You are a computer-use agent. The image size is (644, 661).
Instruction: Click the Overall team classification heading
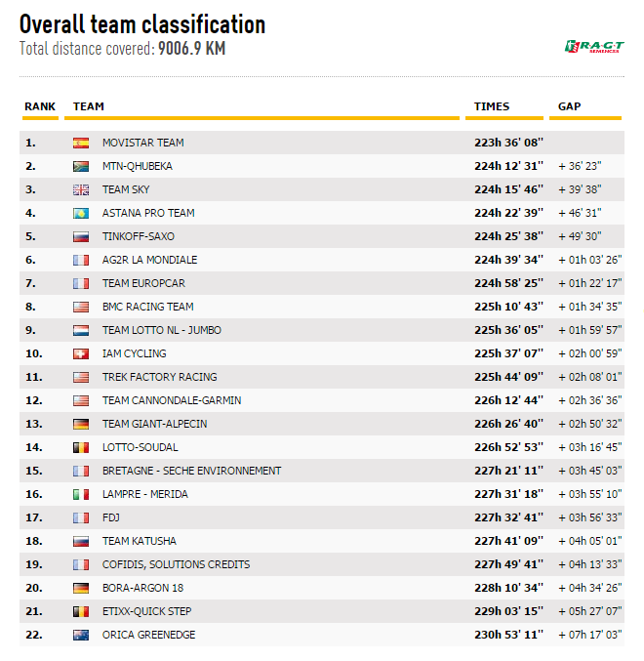pos(142,24)
